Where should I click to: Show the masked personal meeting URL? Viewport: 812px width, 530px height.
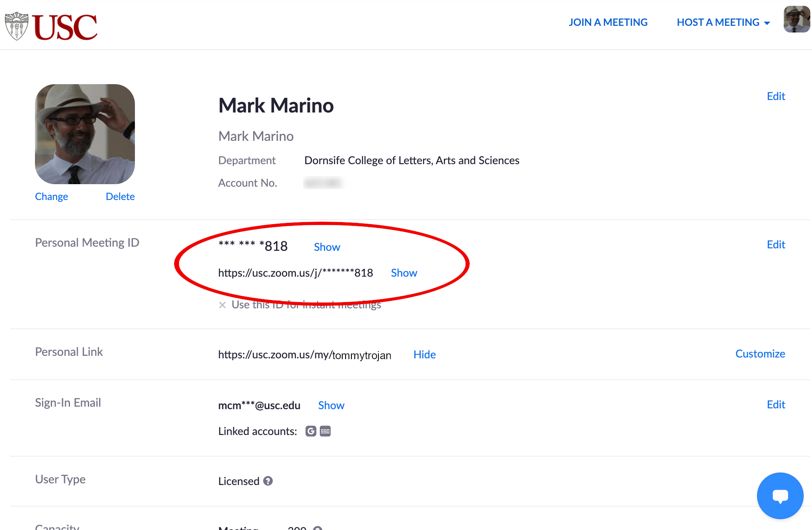(403, 273)
